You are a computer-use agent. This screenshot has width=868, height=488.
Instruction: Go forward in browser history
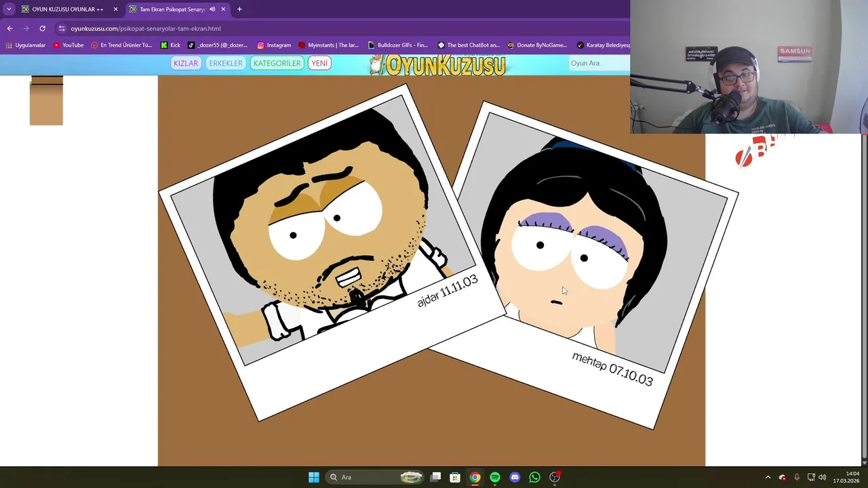26,28
